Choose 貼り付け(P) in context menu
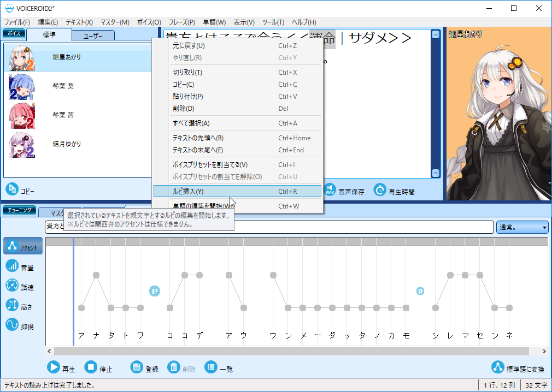 click(237, 96)
